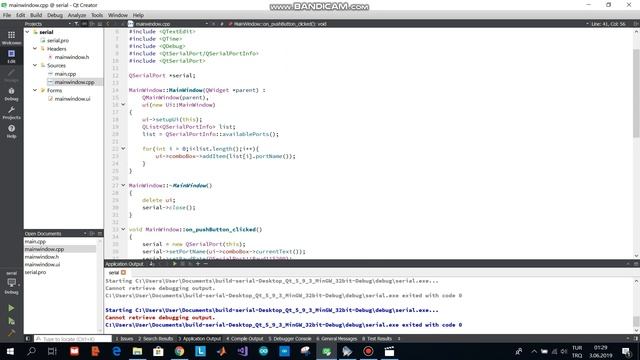Switch to General Messages pane
640x360 pixels.
[337, 338]
